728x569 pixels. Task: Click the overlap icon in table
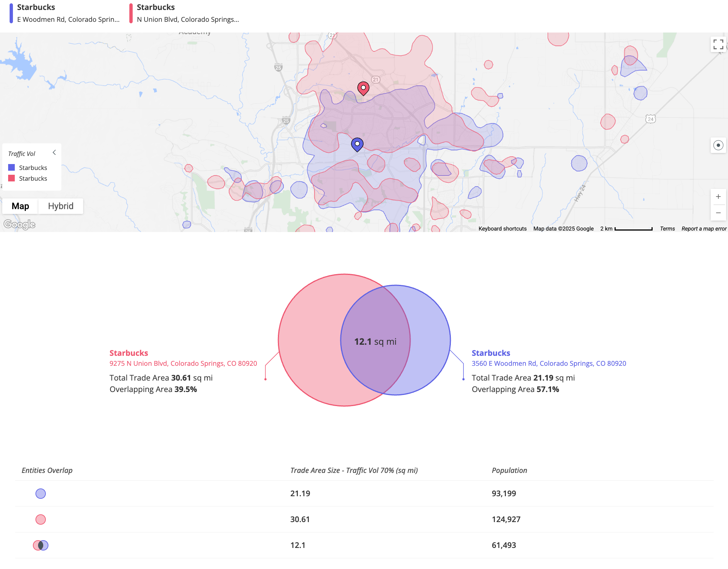click(41, 545)
